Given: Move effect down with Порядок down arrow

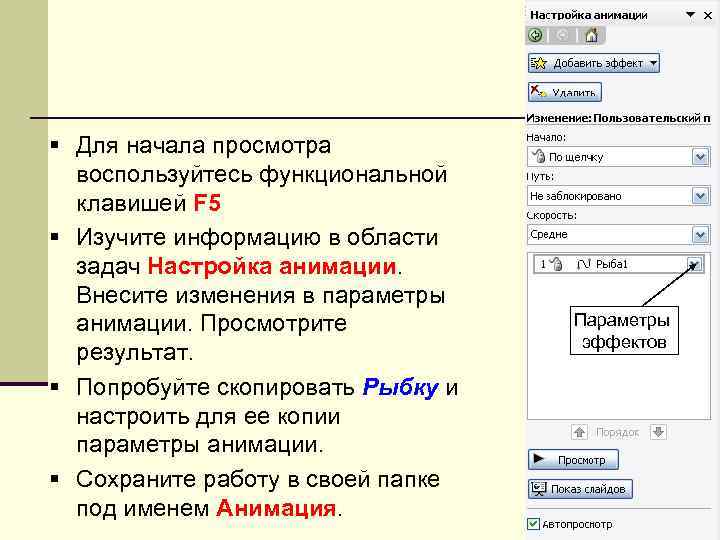Looking at the screenshot, I should pos(658,432).
